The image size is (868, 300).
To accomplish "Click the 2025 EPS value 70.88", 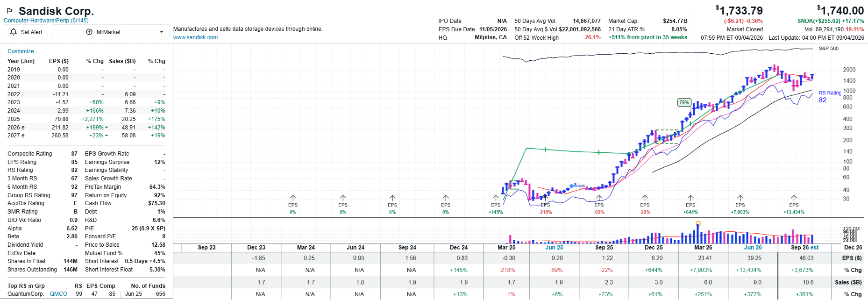I will coord(61,119).
